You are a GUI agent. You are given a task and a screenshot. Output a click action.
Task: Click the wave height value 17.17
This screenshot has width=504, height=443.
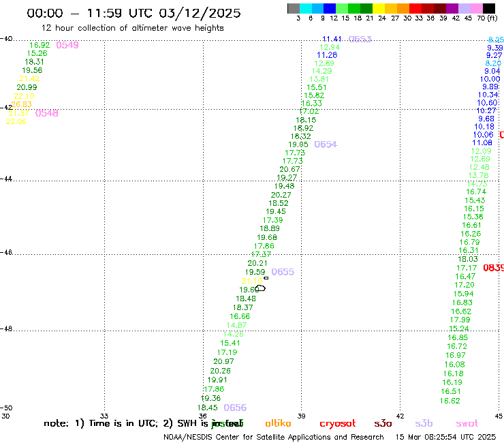(467, 268)
